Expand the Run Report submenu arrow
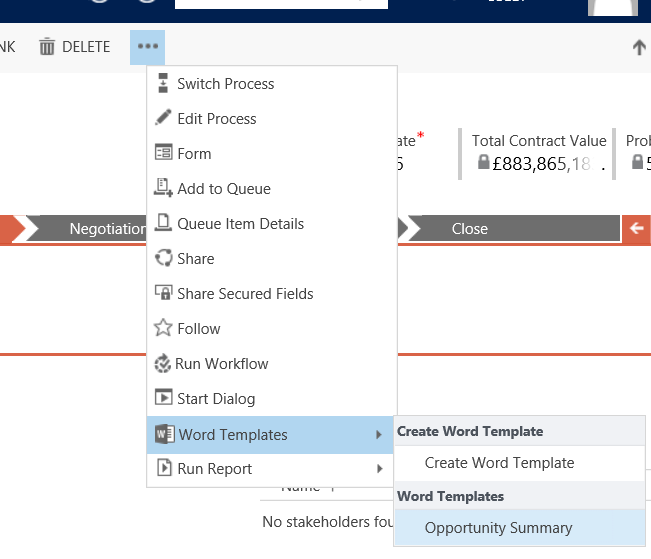The height and width of the screenshot is (559, 651). pos(378,469)
